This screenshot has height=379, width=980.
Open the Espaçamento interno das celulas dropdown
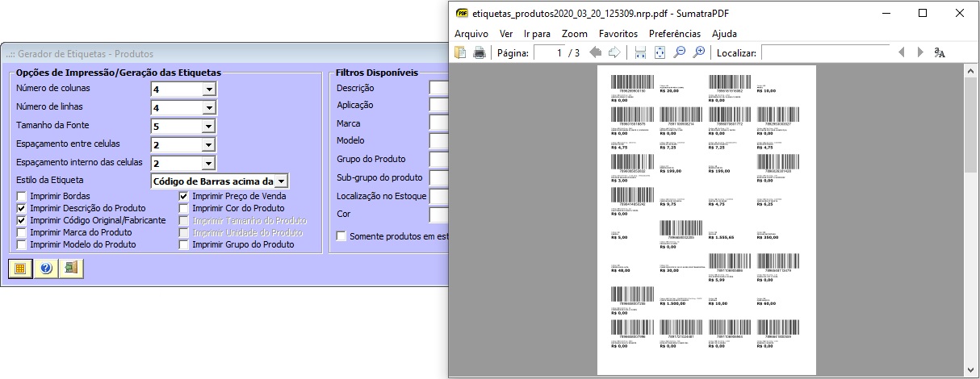(209, 163)
